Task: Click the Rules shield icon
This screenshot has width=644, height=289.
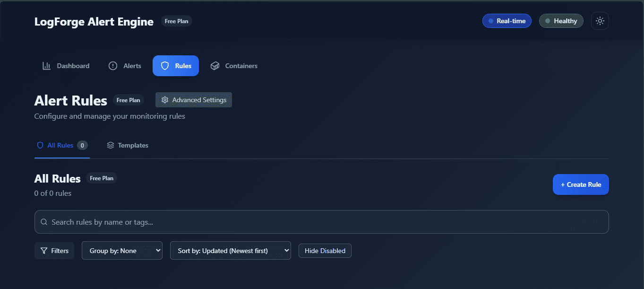Action: coord(164,65)
